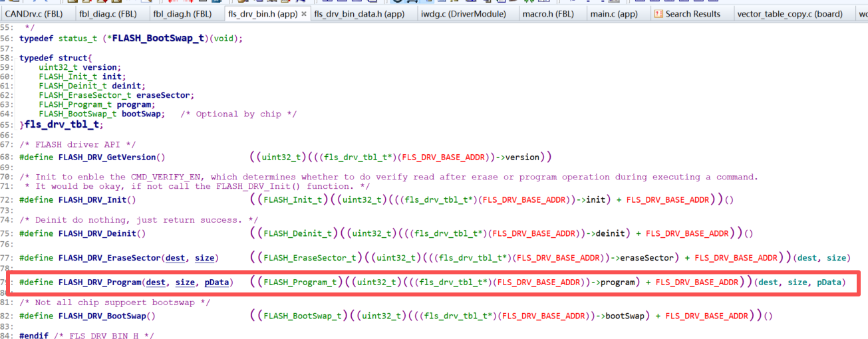Close the fls_drv_bin.h (app) tab

pyautogui.click(x=304, y=13)
